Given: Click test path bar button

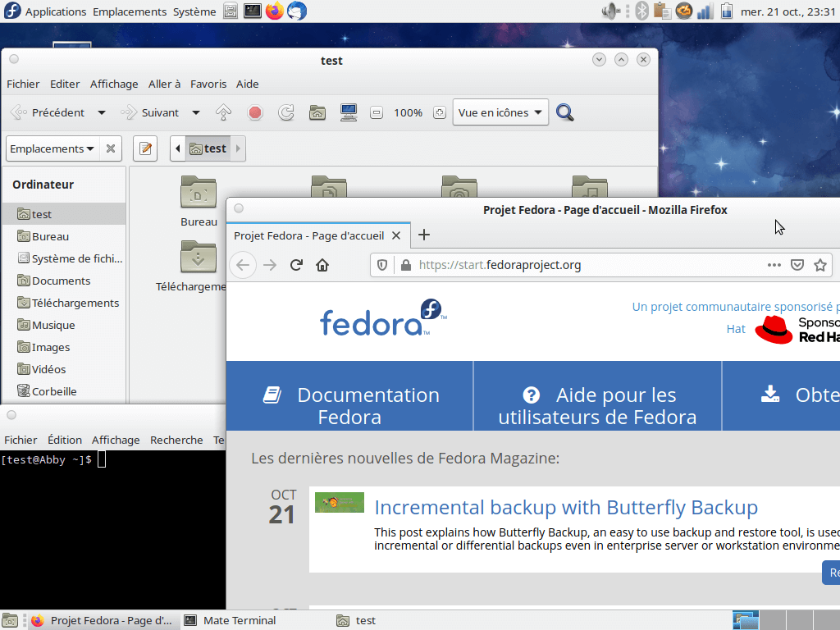Looking at the screenshot, I should (208, 148).
